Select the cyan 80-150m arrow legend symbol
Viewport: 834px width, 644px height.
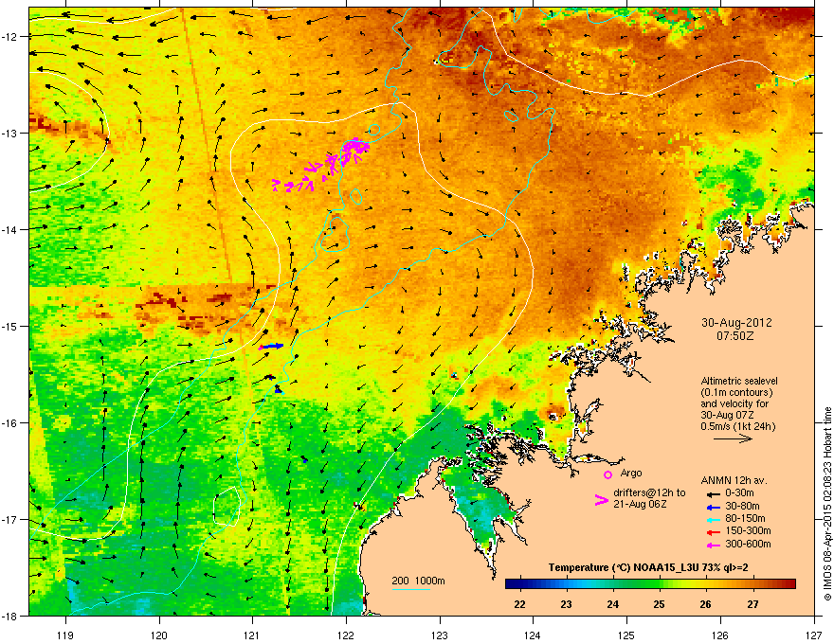[713, 519]
